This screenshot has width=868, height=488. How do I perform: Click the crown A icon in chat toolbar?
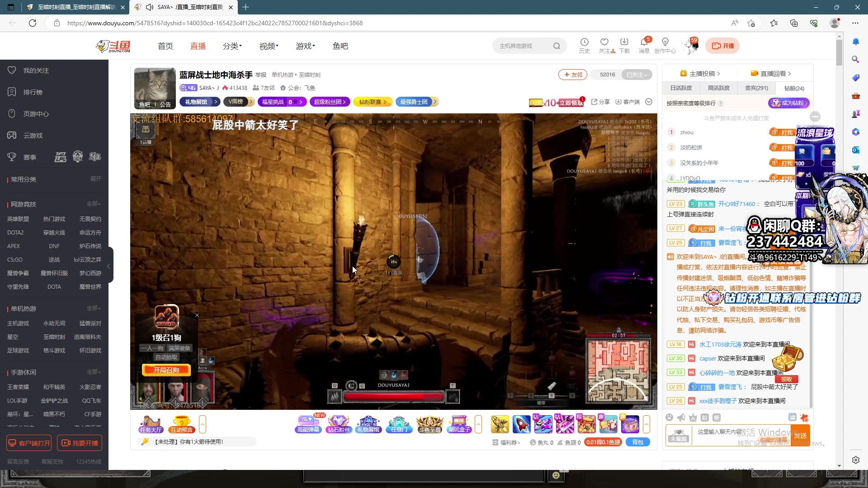coord(693,418)
